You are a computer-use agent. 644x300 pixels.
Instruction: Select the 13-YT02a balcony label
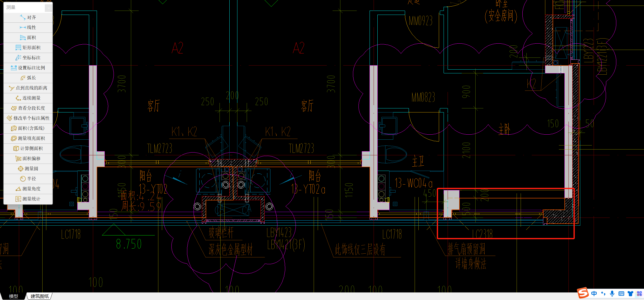[x=308, y=189]
